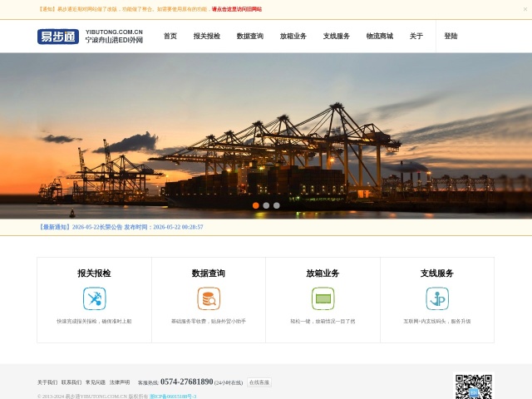This screenshot has height=399, width=532.
Task: Open the 放箱业务 green container icon
Action: pyautogui.click(x=323, y=298)
